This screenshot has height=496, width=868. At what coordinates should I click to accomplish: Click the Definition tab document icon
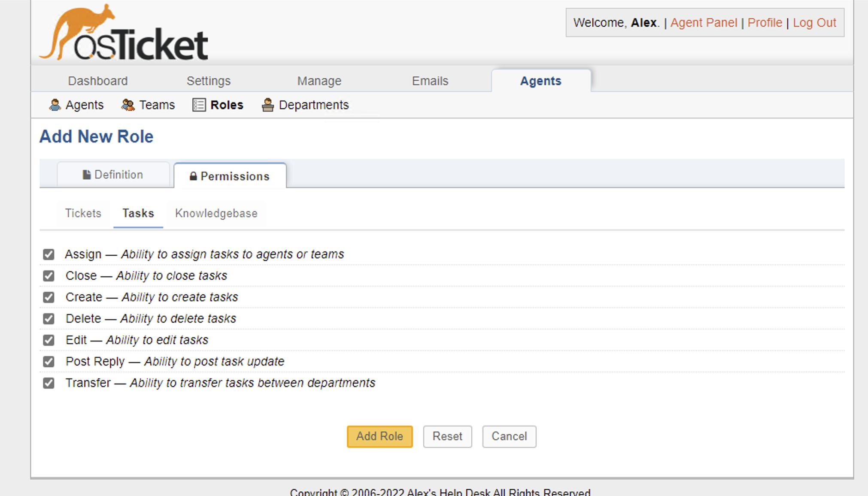[x=87, y=175]
